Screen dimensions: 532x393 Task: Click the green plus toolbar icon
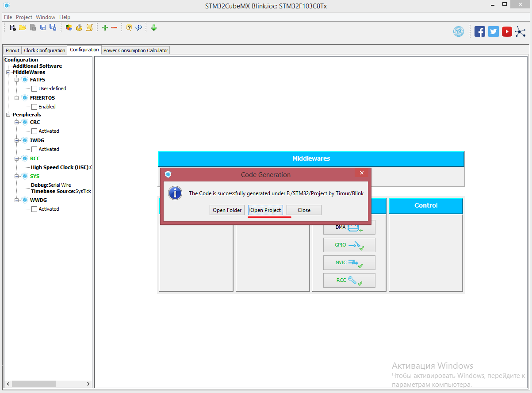tap(105, 28)
